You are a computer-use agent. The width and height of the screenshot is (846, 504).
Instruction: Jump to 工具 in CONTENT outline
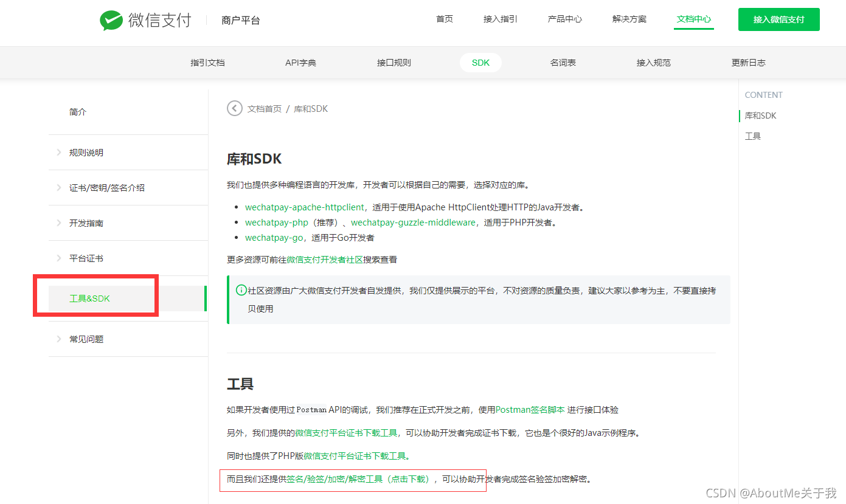click(753, 136)
